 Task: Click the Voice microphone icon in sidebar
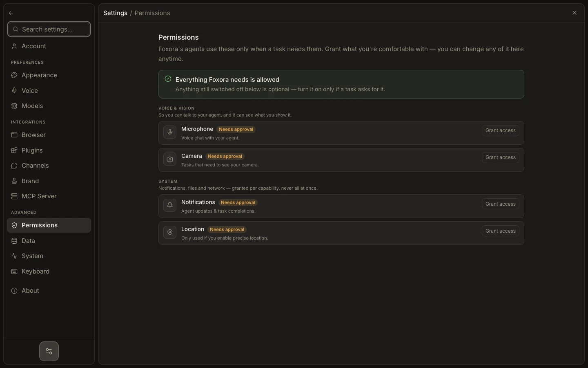click(14, 91)
